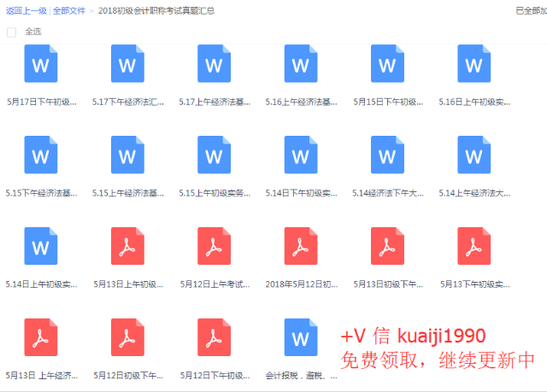Click file name 5.14日上午初级实...
547x392 pixels.
pyautogui.click(x=42, y=284)
